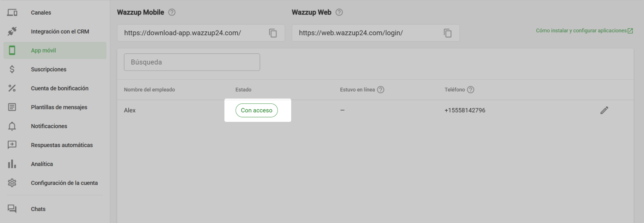The image size is (644, 223).
Task: Show help for Wazzup Web heading
Action: [339, 12]
